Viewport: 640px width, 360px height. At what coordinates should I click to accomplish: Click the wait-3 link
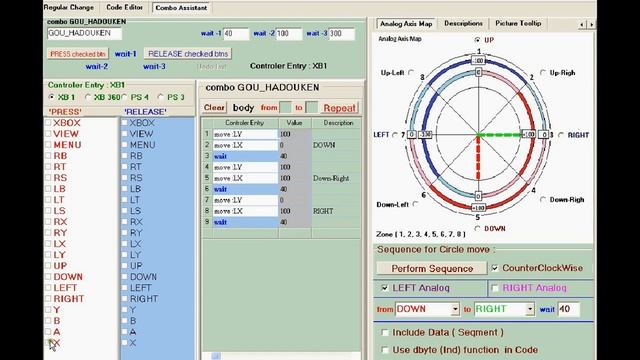click(x=154, y=66)
